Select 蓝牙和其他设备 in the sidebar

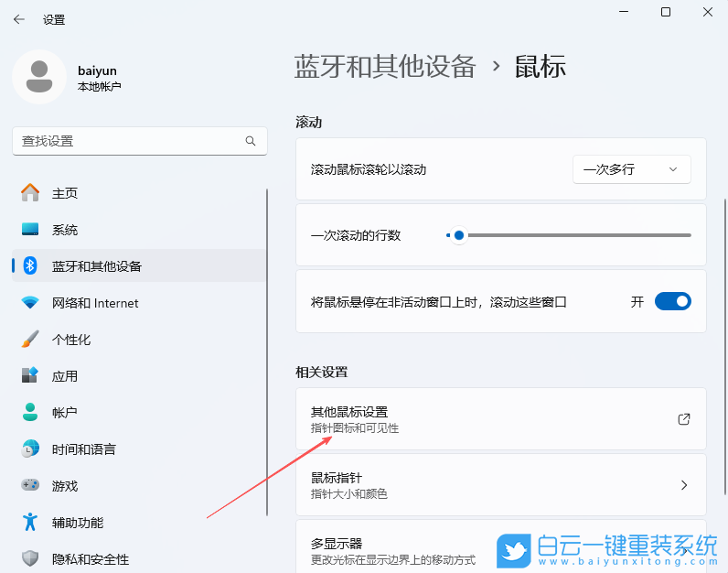[139, 265]
